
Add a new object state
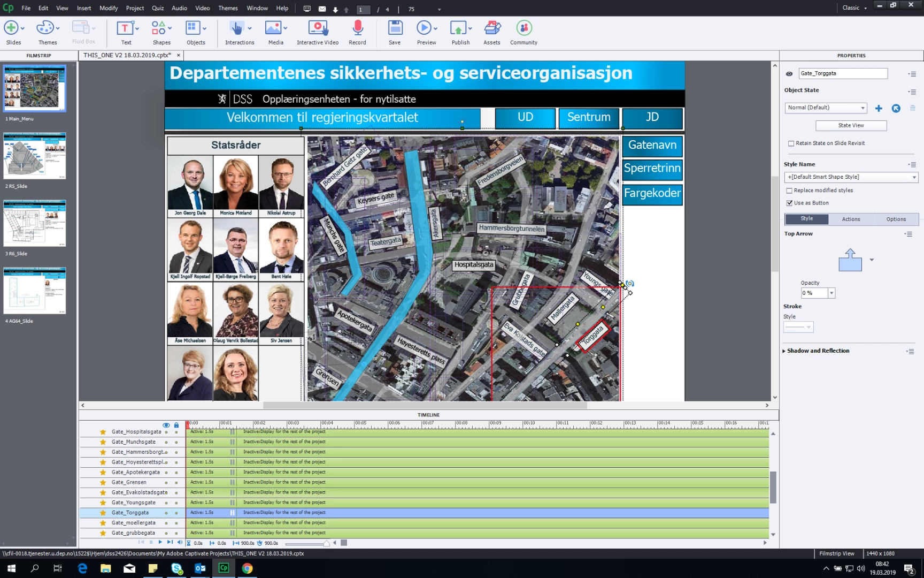pos(879,108)
